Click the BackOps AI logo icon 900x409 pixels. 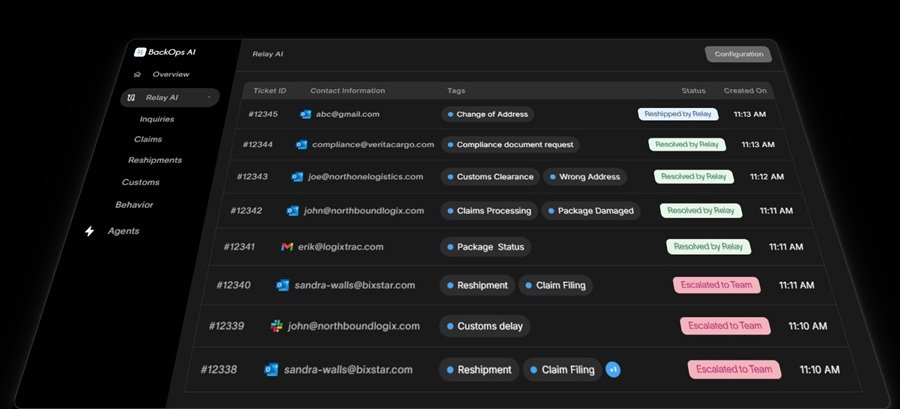tap(139, 52)
